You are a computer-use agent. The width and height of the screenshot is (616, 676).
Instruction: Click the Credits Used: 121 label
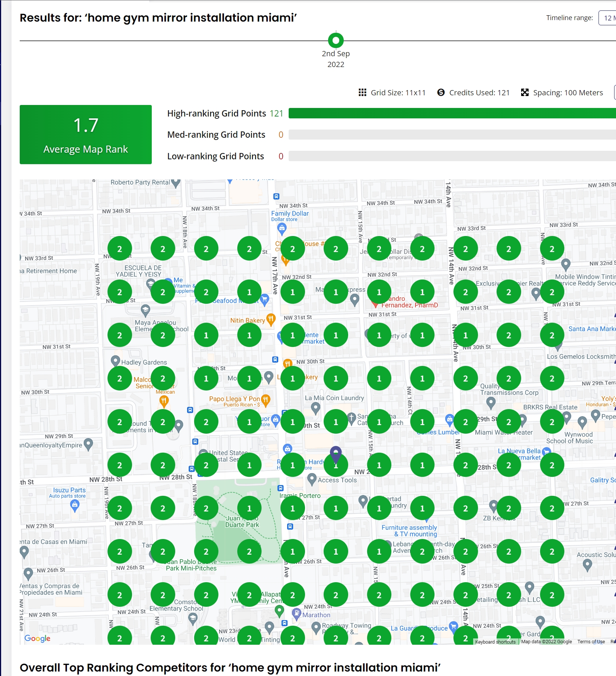pos(479,93)
